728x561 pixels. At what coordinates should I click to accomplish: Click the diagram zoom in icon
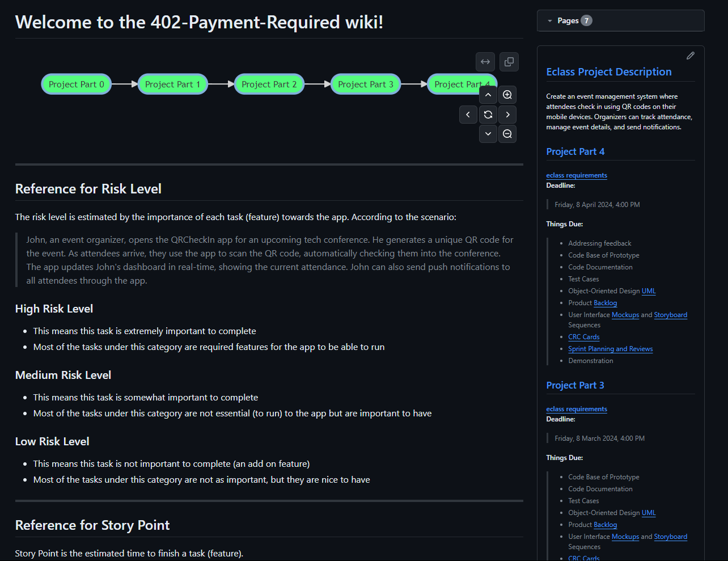coord(507,95)
